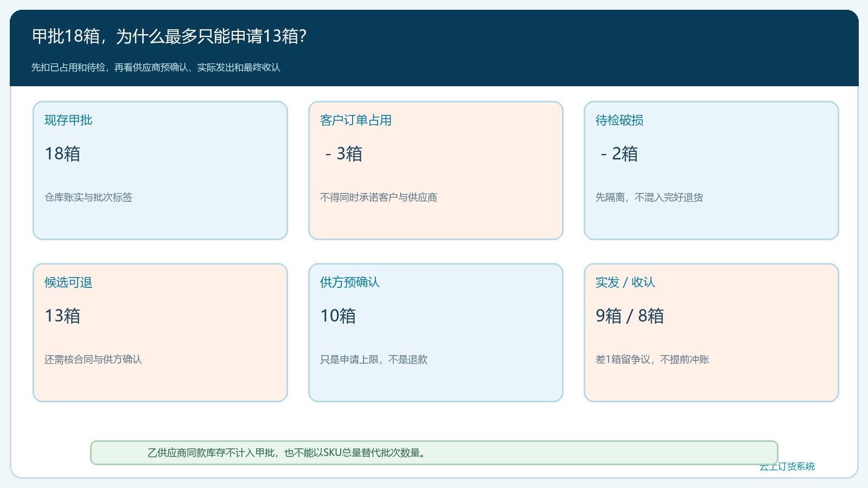Click the 10箱 value
868x488 pixels.
[x=338, y=316]
